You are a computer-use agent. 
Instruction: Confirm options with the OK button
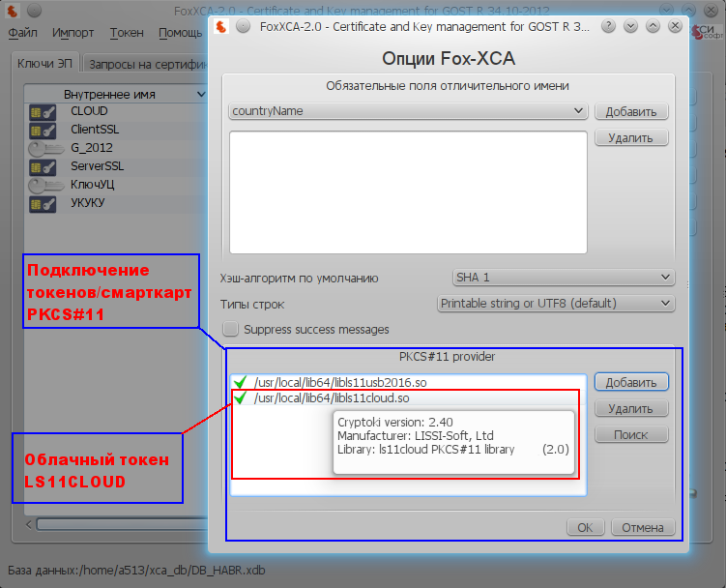[585, 527]
